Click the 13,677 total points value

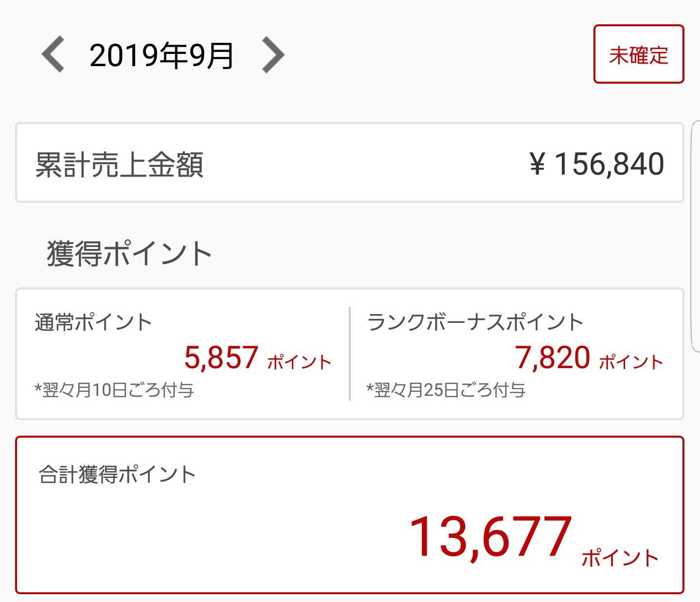490,538
